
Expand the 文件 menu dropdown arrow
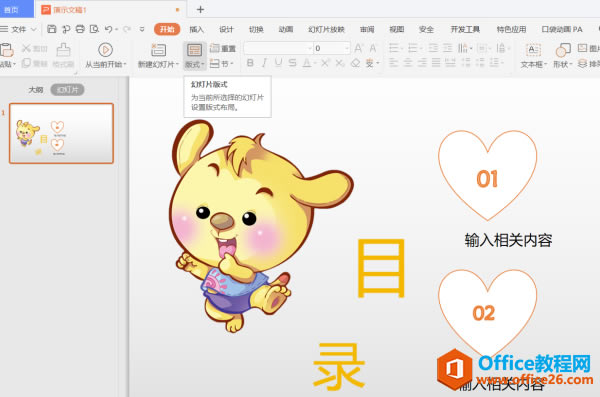coord(34,29)
